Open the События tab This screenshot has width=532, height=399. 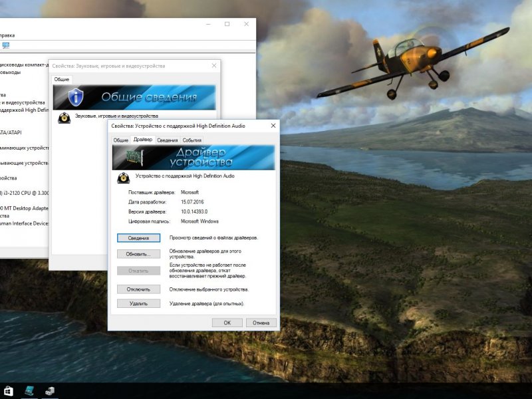(x=192, y=140)
